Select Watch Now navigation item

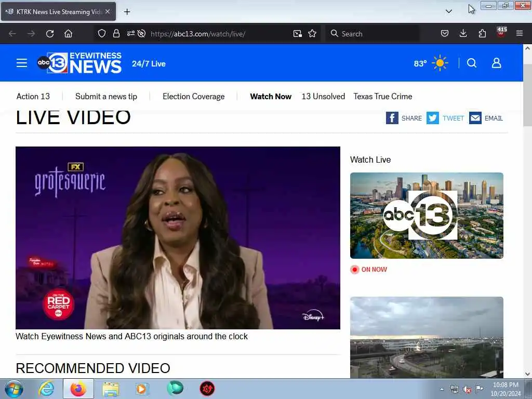pyautogui.click(x=271, y=96)
